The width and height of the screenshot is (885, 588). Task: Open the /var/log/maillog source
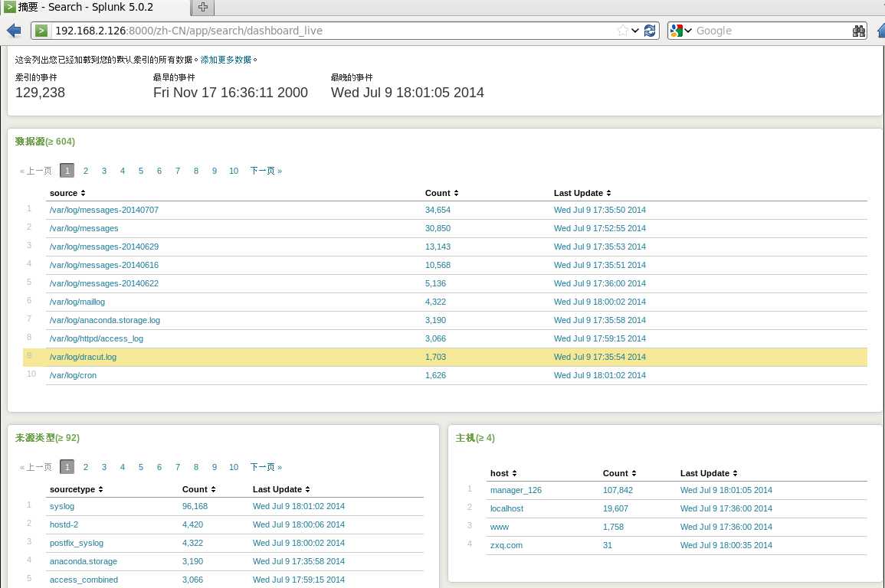tap(77, 302)
